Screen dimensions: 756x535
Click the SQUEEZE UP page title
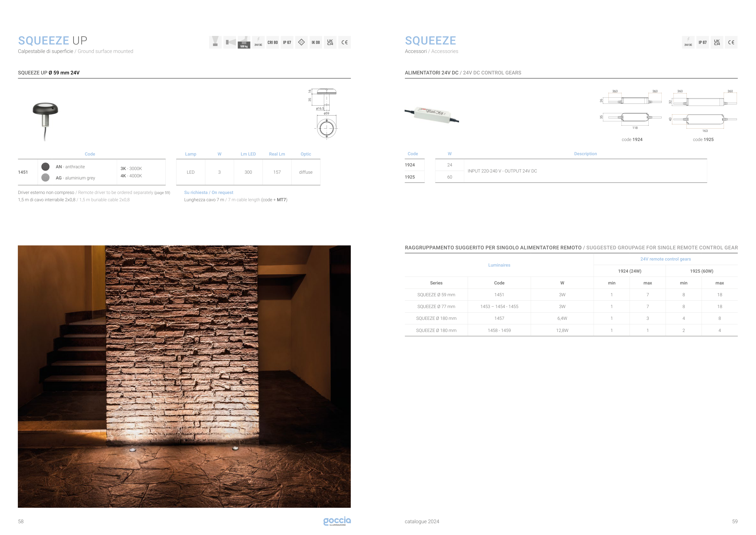[x=53, y=41]
